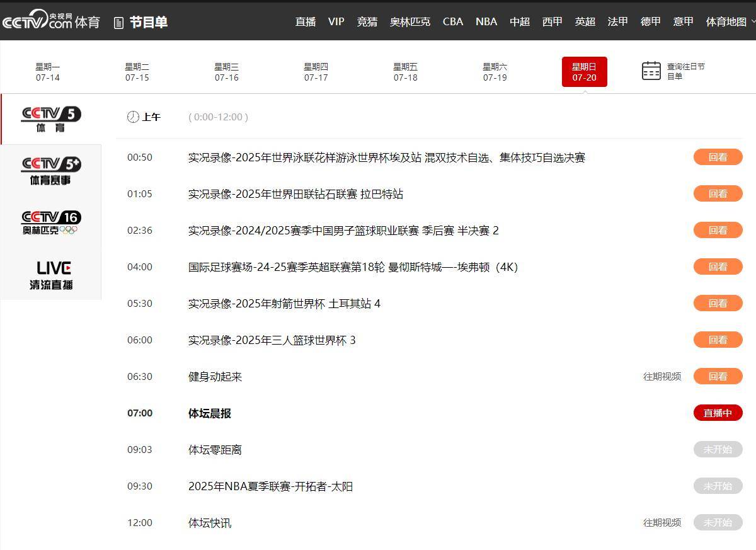Click the 三人篮球世界杯 3 title
This screenshot has width=756, height=550.
(x=272, y=340)
